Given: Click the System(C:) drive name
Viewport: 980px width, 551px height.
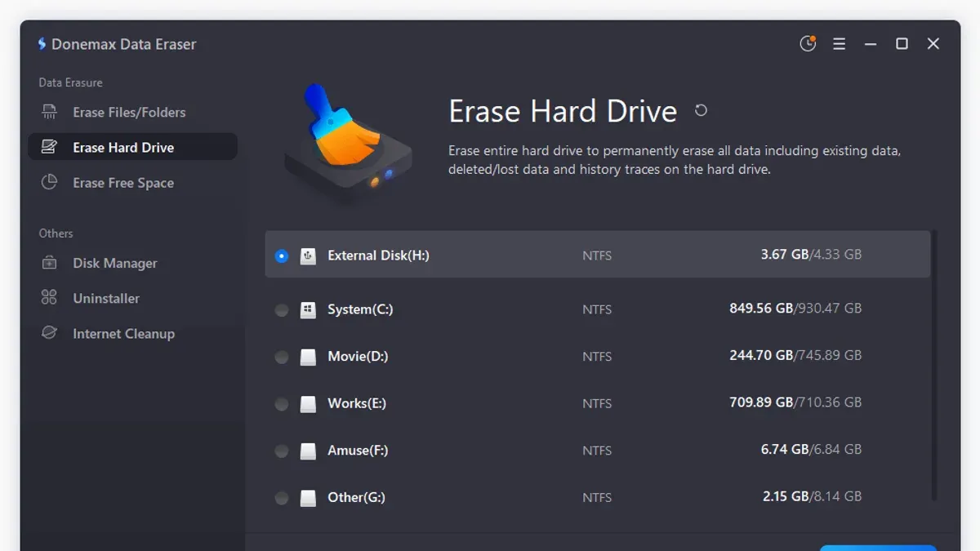Looking at the screenshot, I should click(360, 309).
